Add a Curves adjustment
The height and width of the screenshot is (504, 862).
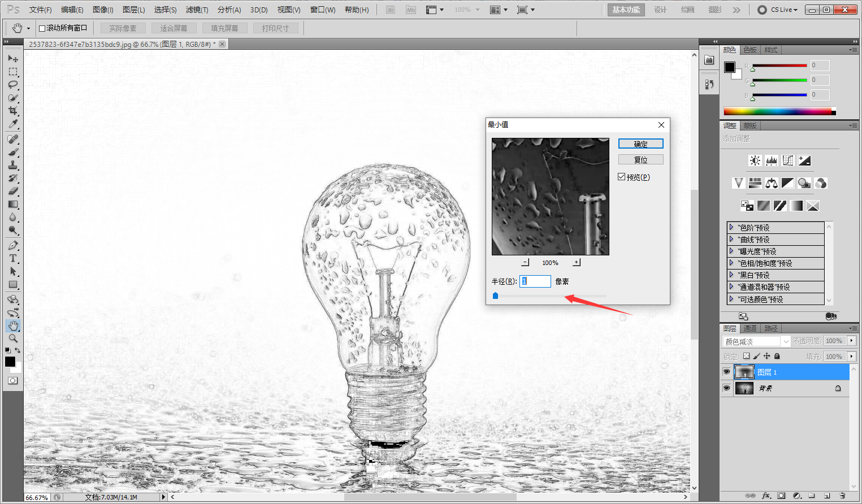point(788,160)
